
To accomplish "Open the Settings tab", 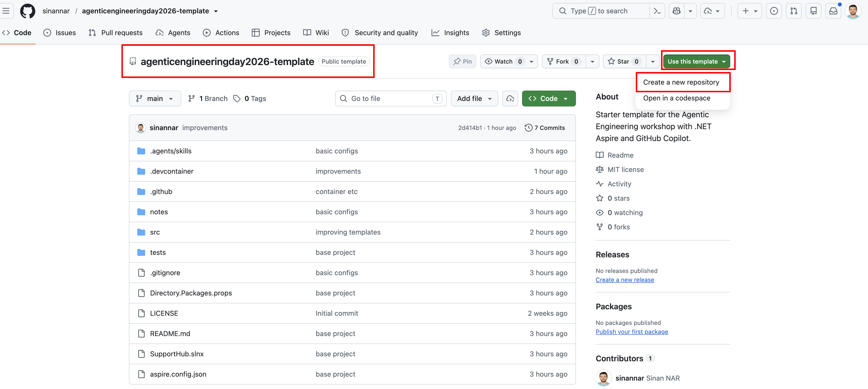I will click(502, 33).
